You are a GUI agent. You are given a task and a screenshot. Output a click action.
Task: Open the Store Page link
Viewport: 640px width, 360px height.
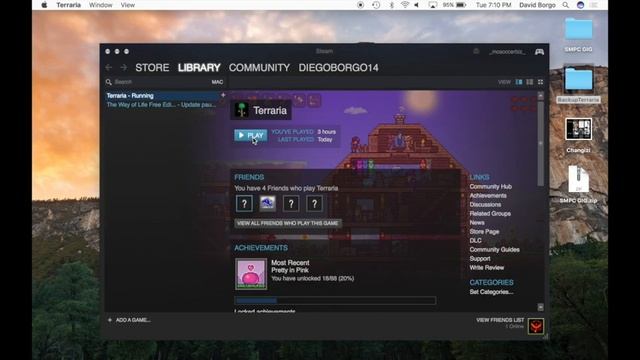(x=484, y=231)
